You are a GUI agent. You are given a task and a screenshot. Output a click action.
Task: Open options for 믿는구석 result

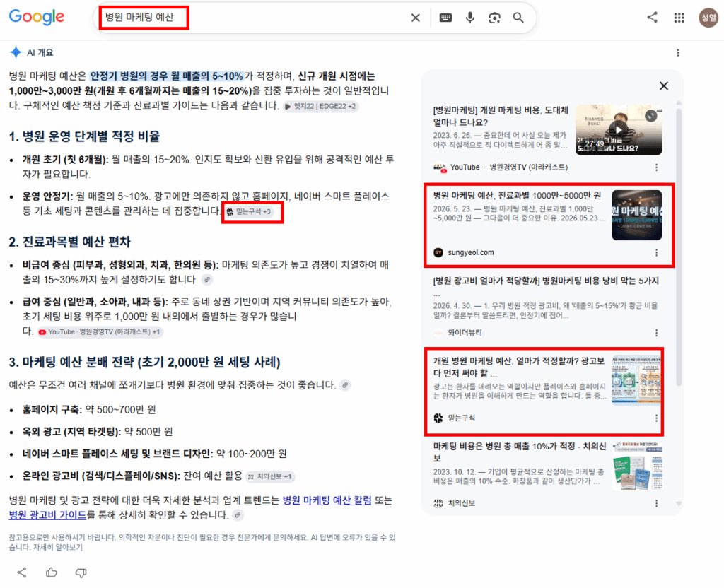(657, 418)
